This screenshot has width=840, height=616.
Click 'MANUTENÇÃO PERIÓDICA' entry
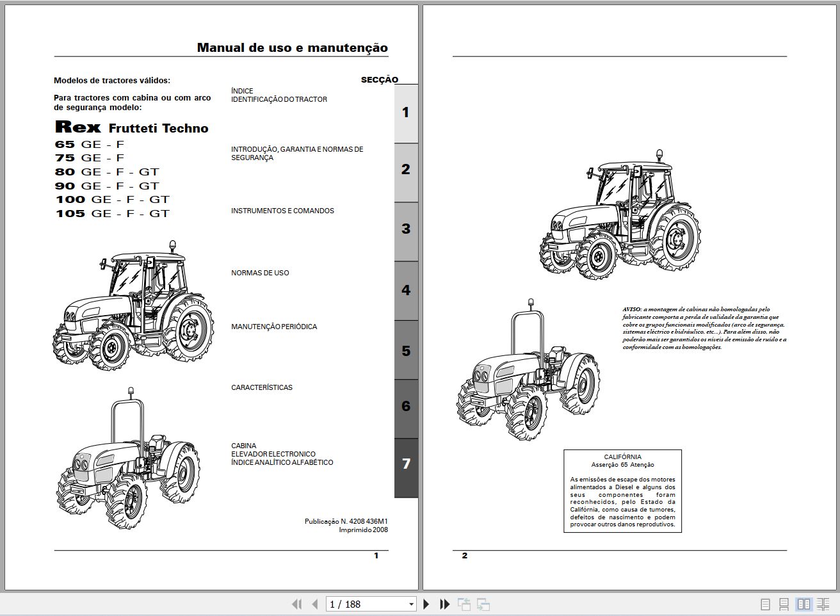(x=274, y=327)
